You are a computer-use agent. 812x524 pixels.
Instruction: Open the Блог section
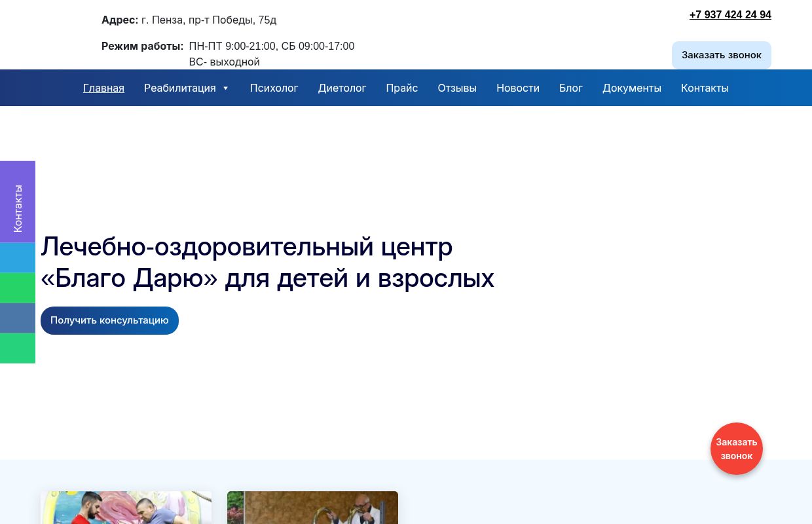click(x=571, y=88)
